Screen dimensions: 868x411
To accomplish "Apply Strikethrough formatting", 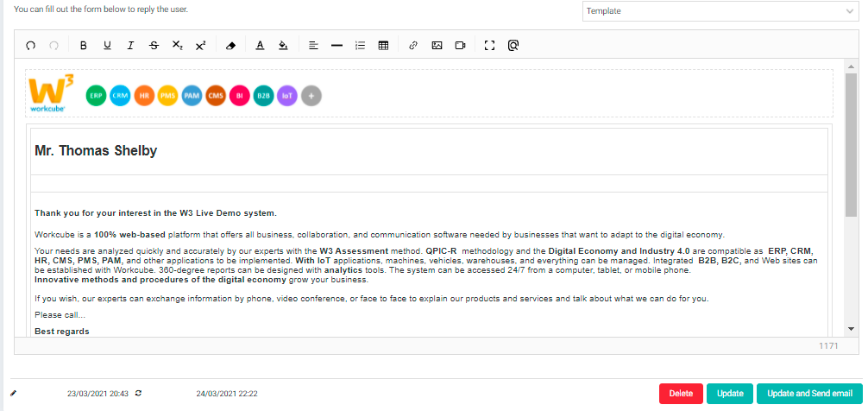I will 154,46.
